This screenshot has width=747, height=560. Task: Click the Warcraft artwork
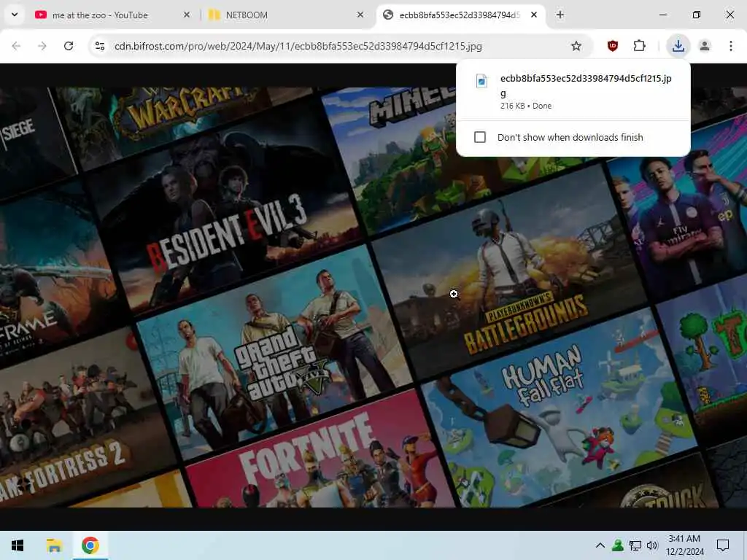tap(186, 119)
